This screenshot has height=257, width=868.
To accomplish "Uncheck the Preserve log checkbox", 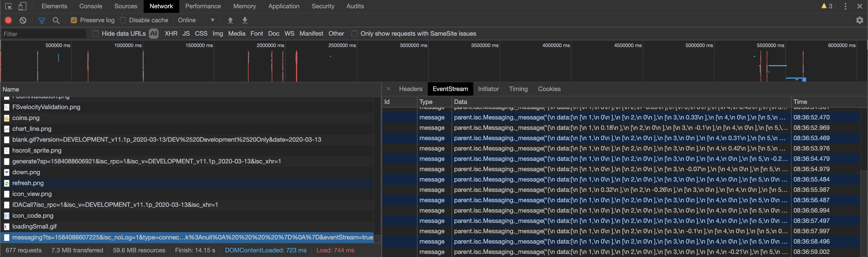I will (74, 20).
